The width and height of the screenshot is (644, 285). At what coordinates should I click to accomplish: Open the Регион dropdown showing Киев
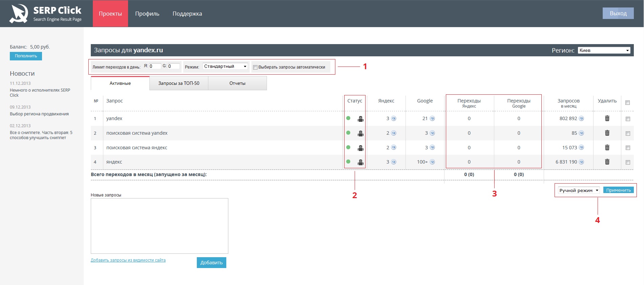coord(604,50)
